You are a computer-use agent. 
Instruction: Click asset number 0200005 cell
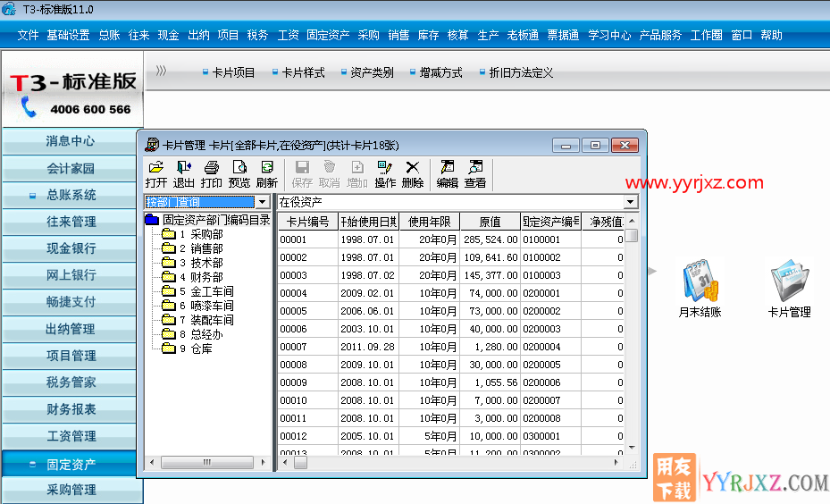point(550,365)
